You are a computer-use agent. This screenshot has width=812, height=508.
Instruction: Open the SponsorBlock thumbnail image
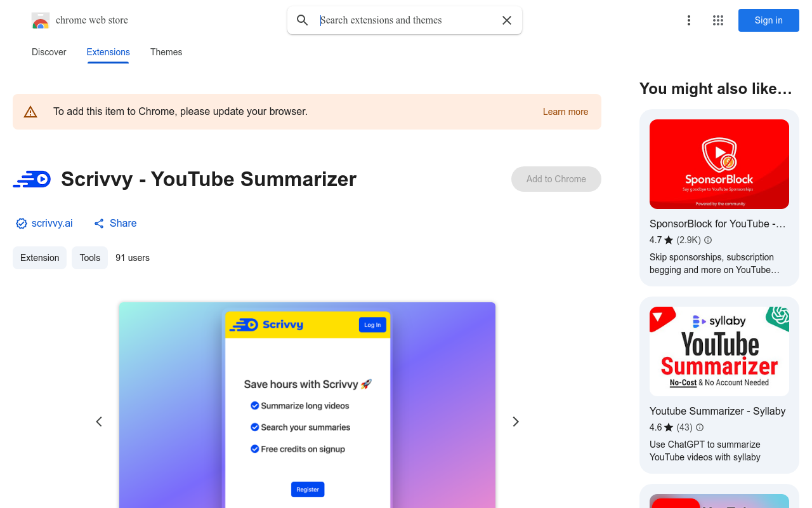tap(719, 164)
